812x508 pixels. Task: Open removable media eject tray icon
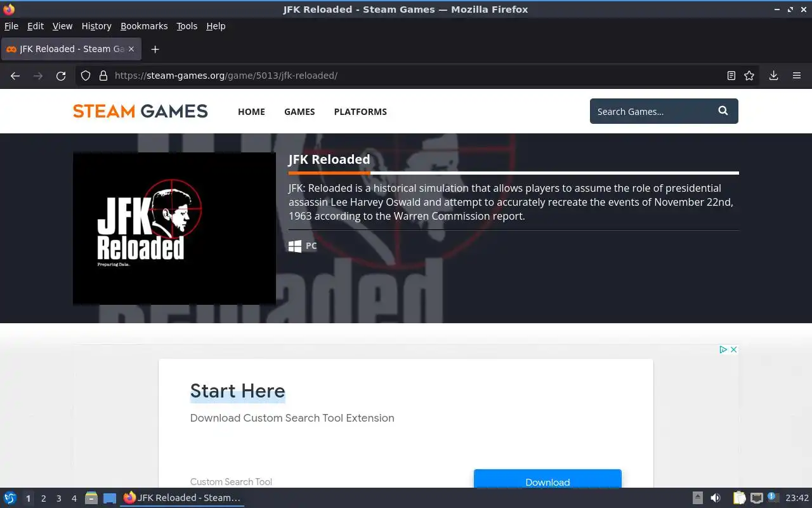click(698, 498)
